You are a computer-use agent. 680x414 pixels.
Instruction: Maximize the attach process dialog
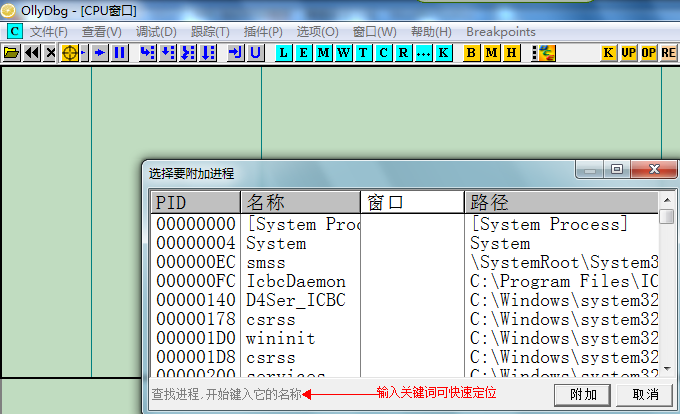click(617, 169)
